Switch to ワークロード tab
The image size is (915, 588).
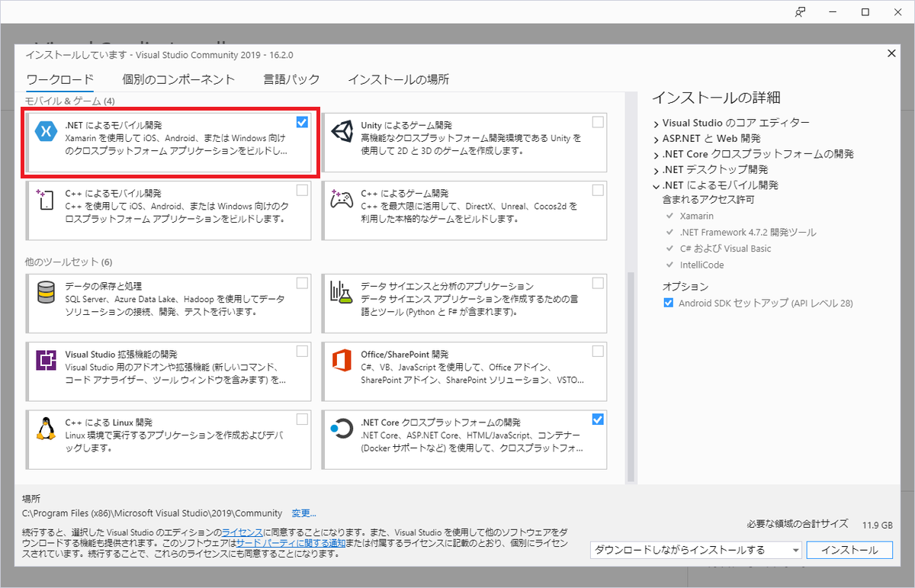coord(59,79)
